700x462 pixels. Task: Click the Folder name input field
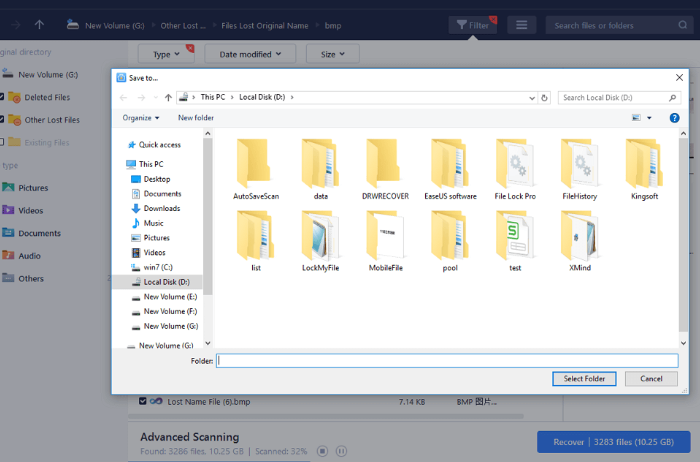tap(447, 361)
